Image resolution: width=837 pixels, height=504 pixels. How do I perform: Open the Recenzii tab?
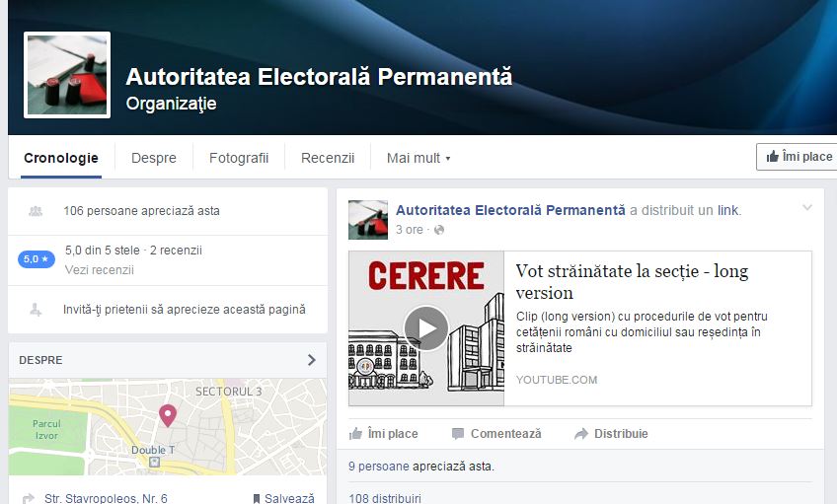pyautogui.click(x=328, y=159)
